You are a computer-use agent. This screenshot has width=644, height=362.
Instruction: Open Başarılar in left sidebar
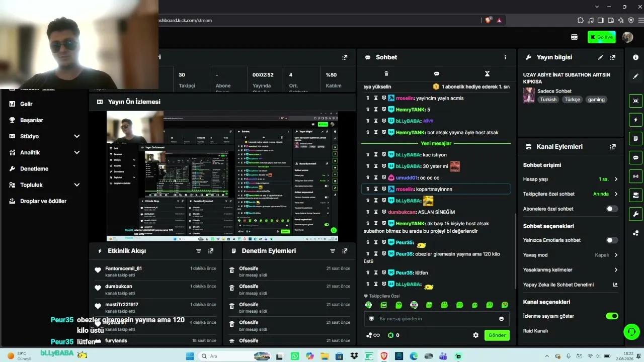point(31,120)
